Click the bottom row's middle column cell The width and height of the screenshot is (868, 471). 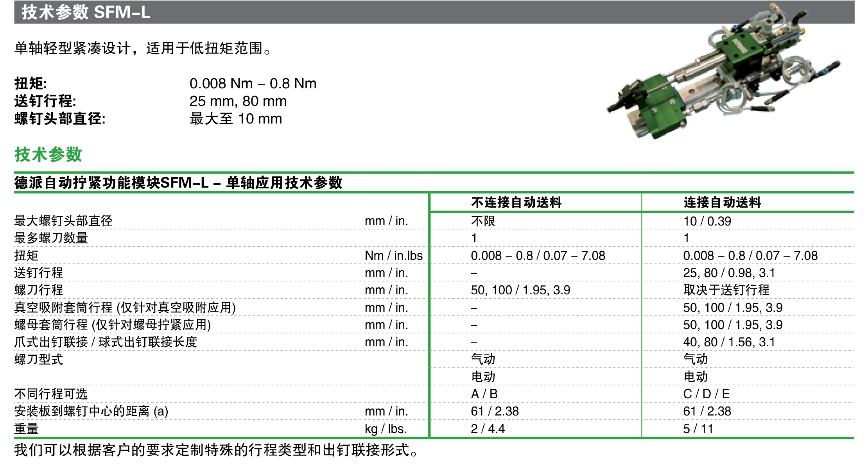pos(536,428)
